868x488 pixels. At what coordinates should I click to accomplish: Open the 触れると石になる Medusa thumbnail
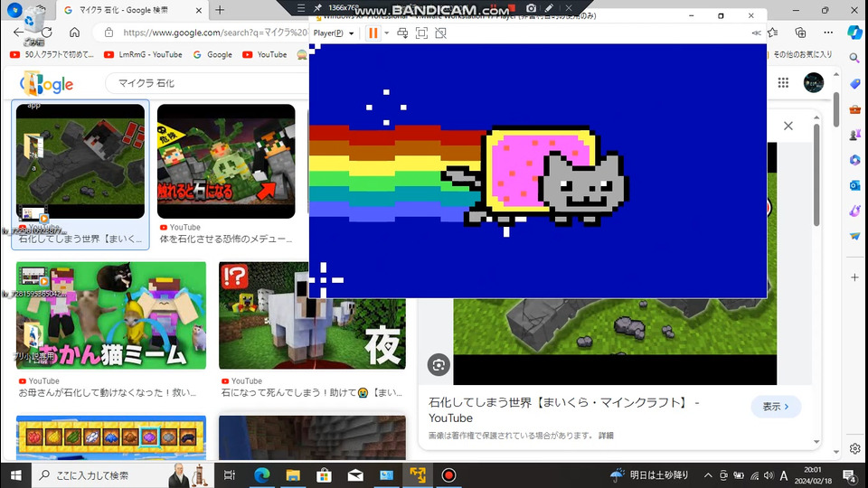pos(226,161)
